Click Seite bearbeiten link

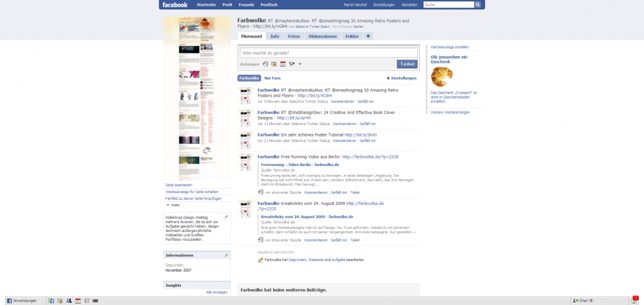tap(179, 185)
